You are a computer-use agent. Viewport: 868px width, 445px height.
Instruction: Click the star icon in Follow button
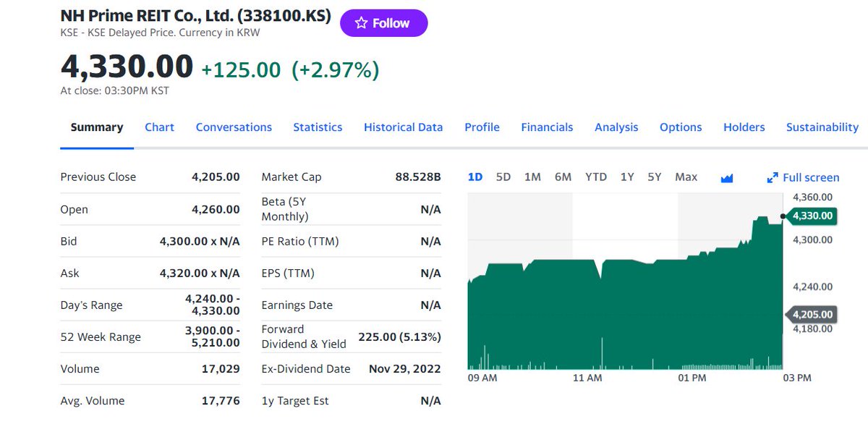point(362,23)
